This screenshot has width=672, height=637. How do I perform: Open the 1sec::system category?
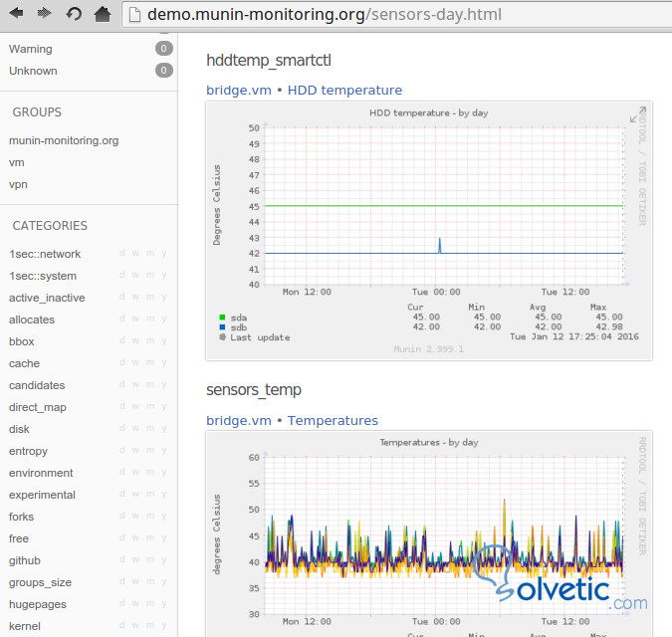(x=43, y=276)
